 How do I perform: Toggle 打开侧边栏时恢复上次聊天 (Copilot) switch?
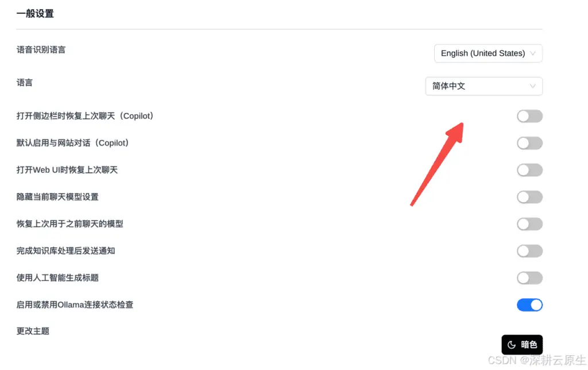529,116
